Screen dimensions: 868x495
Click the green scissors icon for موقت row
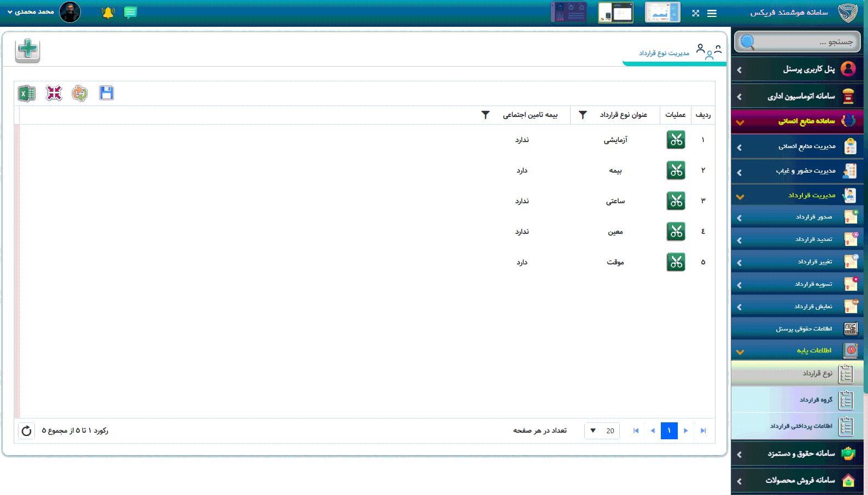(676, 262)
